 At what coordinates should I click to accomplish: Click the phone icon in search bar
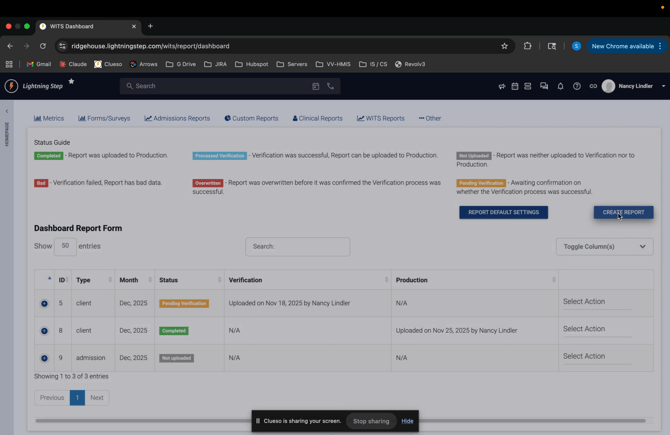(330, 86)
